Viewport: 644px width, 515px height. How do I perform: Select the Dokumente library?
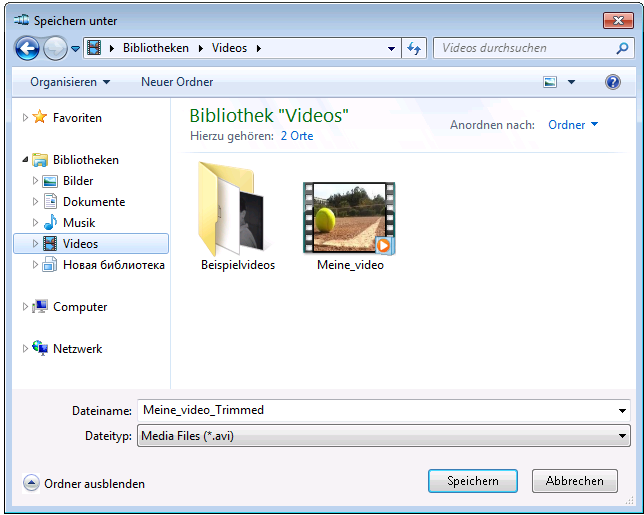point(94,202)
